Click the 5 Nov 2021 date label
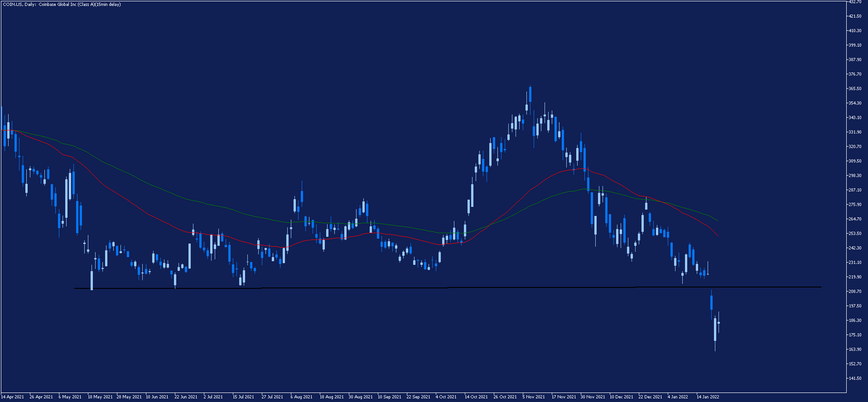868x402 pixels. click(x=534, y=397)
